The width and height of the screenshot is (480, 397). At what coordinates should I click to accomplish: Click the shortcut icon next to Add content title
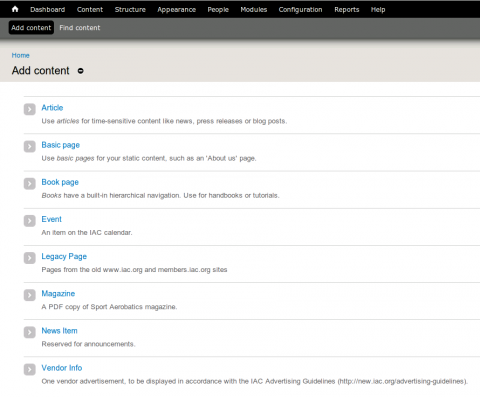click(x=81, y=71)
